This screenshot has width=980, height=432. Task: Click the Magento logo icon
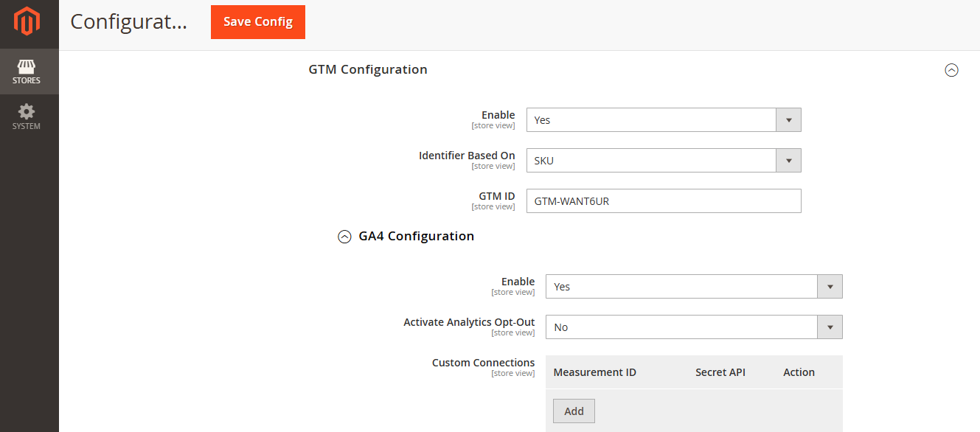click(27, 21)
